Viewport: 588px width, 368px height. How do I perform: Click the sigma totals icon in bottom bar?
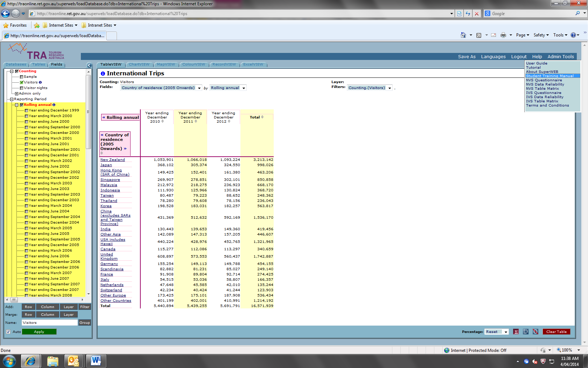[516, 332]
